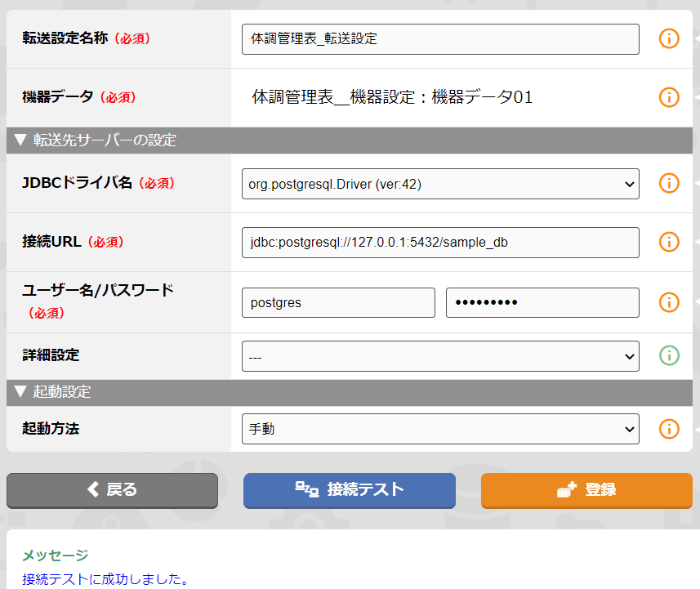Click green info icon beside 詳細設定
The width and height of the screenshot is (700, 589).
[x=669, y=355]
